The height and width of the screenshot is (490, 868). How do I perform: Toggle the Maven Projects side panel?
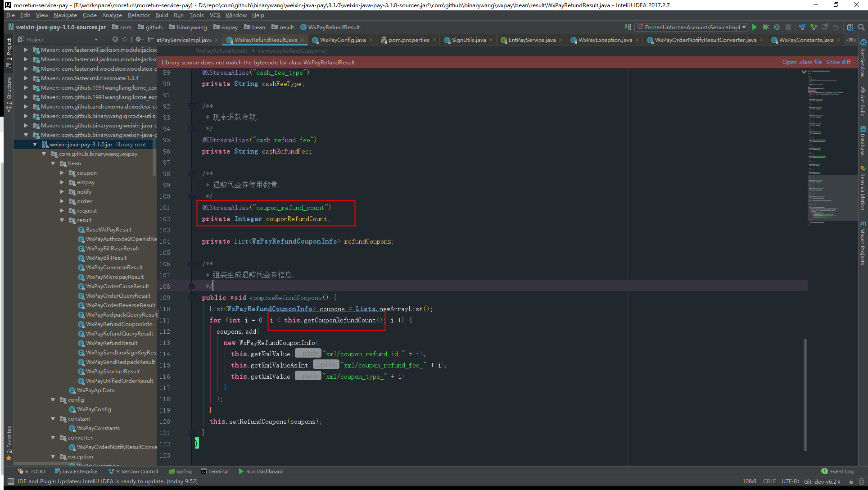[863, 243]
